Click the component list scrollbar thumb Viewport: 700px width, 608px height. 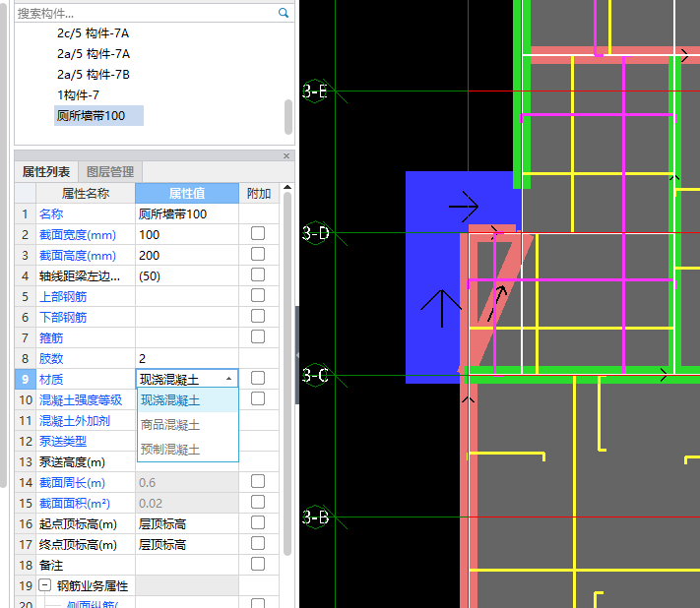click(x=288, y=117)
